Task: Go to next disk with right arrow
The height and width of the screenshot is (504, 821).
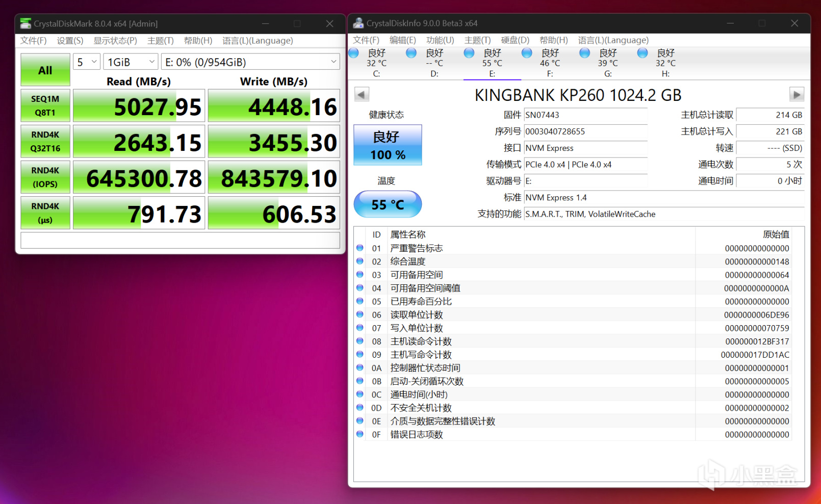Action: pyautogui.click(x=797, y=94)
